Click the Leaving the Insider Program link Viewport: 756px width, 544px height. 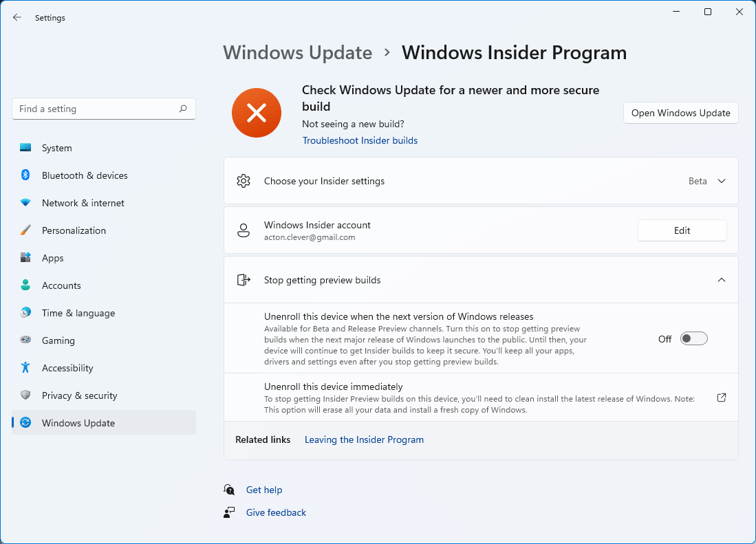click(364, 439)
